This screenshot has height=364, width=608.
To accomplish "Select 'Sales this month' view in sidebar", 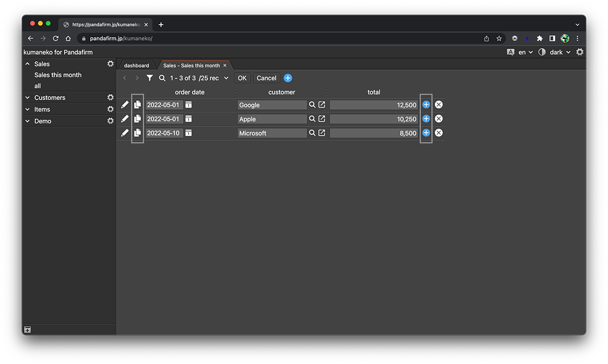I will [x=58, y=75].
